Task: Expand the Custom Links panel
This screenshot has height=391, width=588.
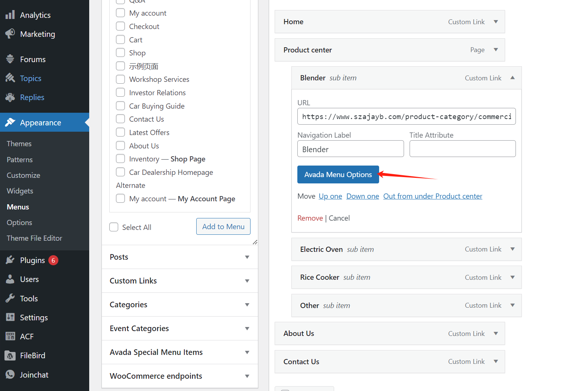Action: click(247, 281)
